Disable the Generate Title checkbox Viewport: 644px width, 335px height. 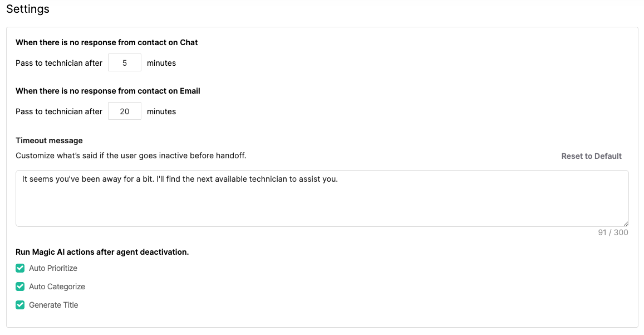pos(20,305)
